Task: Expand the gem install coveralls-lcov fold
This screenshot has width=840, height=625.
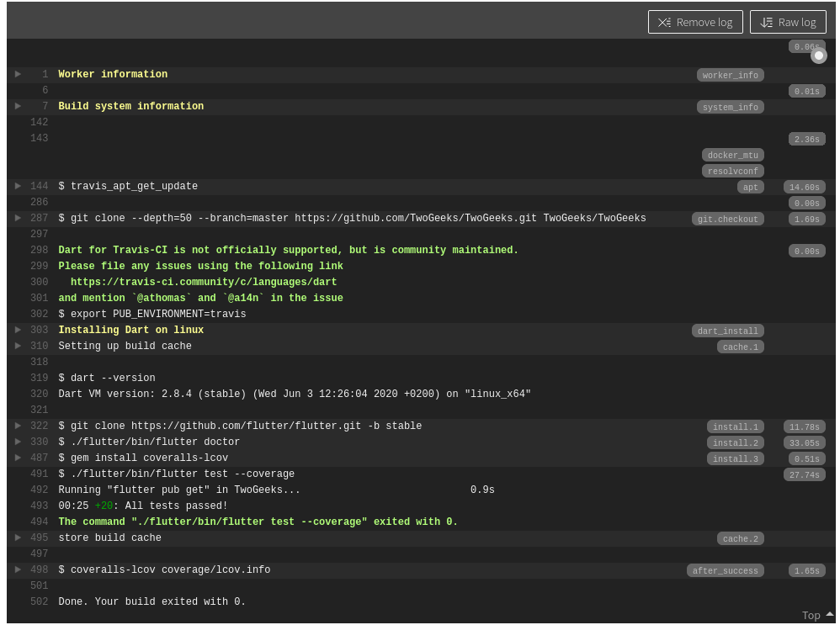Action: (x=18, y=458)
